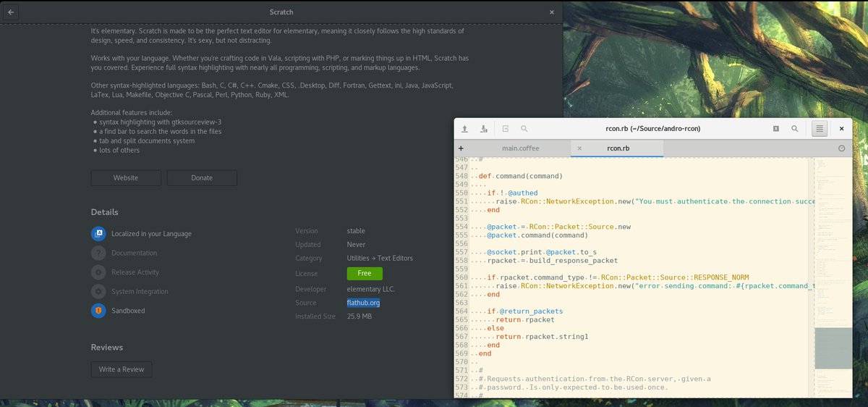Click 'rpacket = build_response_packet' code line
The image size is (868, 407).
(x=552, y=261)
